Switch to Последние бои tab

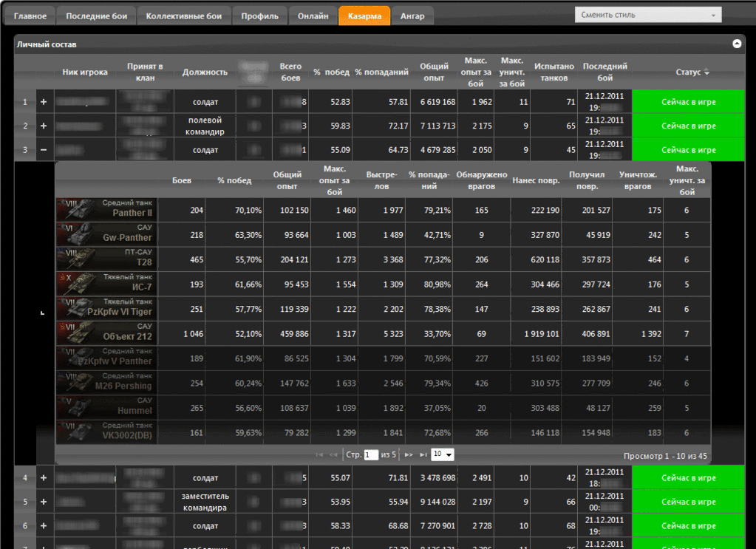click(x=96, y=16)
